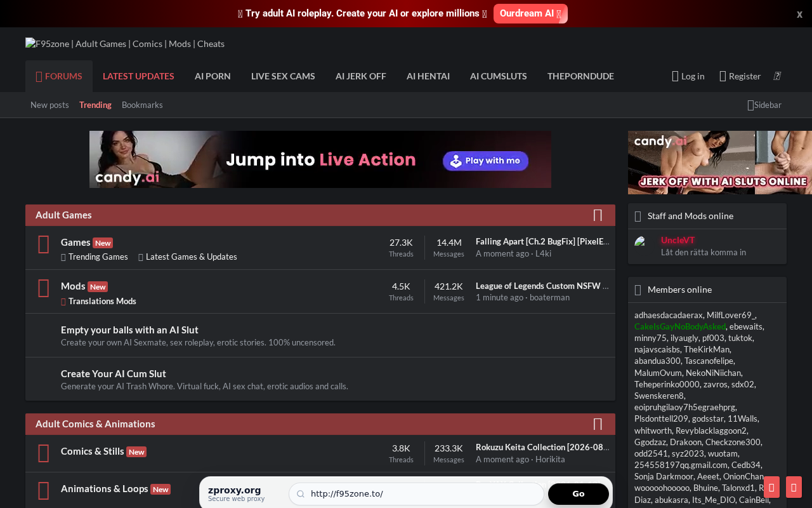Click the Animations & Loops node icon
Viewport: 812px width, 508px height.
pos(44,491)
